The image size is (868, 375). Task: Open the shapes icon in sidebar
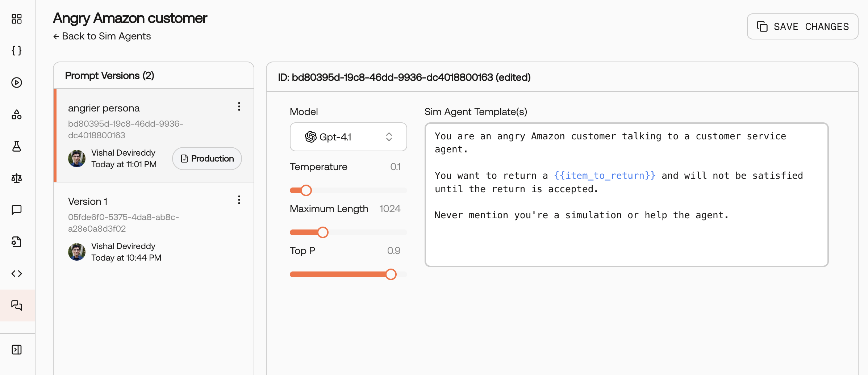(17, 114)
